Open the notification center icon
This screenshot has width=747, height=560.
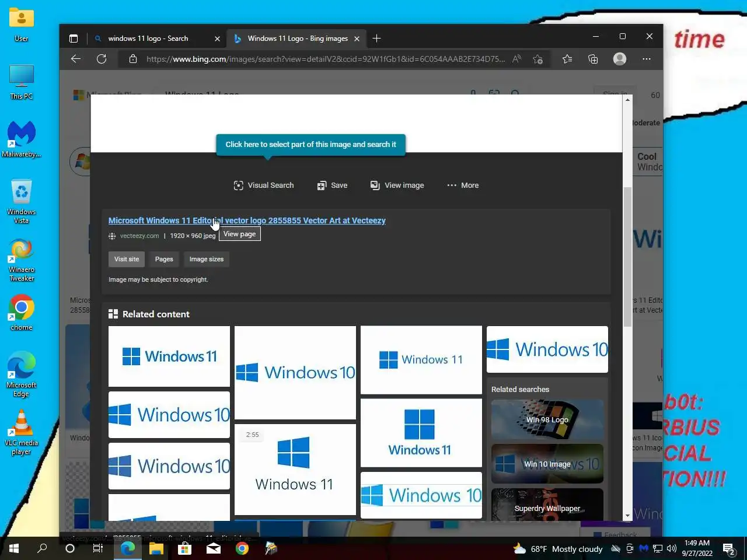pyautogui.click(x=728, y=548)
